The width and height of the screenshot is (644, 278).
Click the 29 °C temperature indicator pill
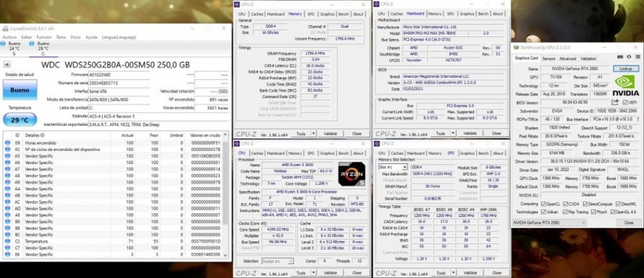click(20, 120)
